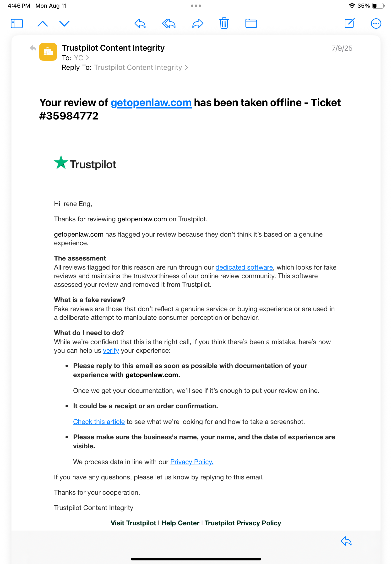Compose a new message
The image size is (392, 564).
tap(349, 23)
